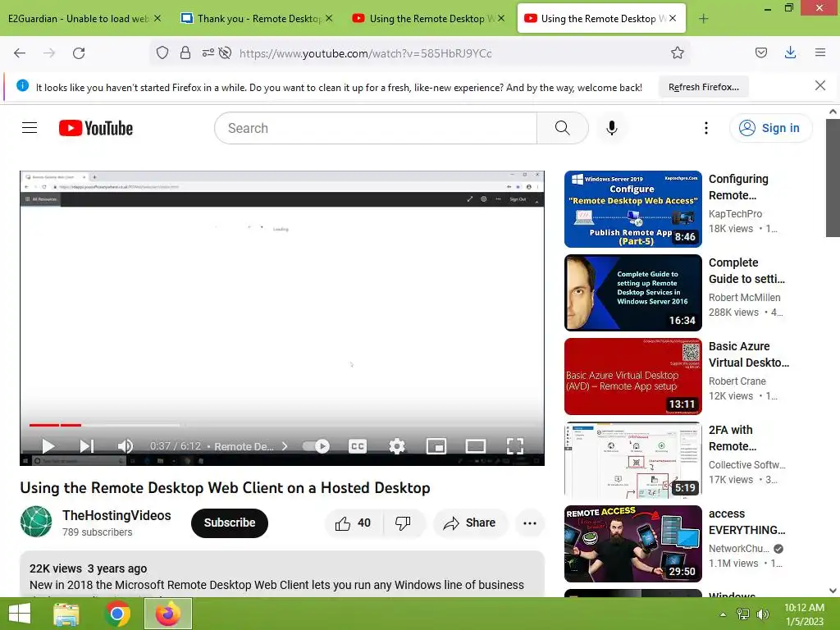Open Configure Remote Desktop Web Access thumbnail
The image size is (840, 630).
tap(632, 209)
